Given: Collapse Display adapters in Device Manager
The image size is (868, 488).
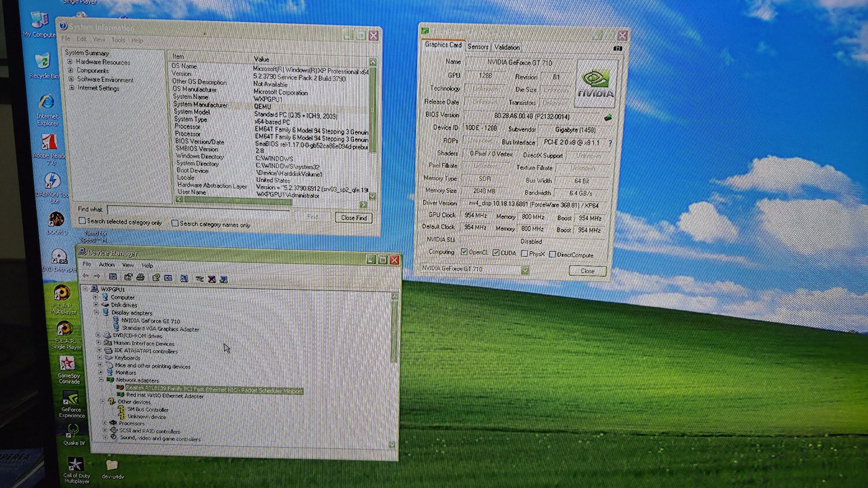Looking at the screenshot, I should click(96, 312).
